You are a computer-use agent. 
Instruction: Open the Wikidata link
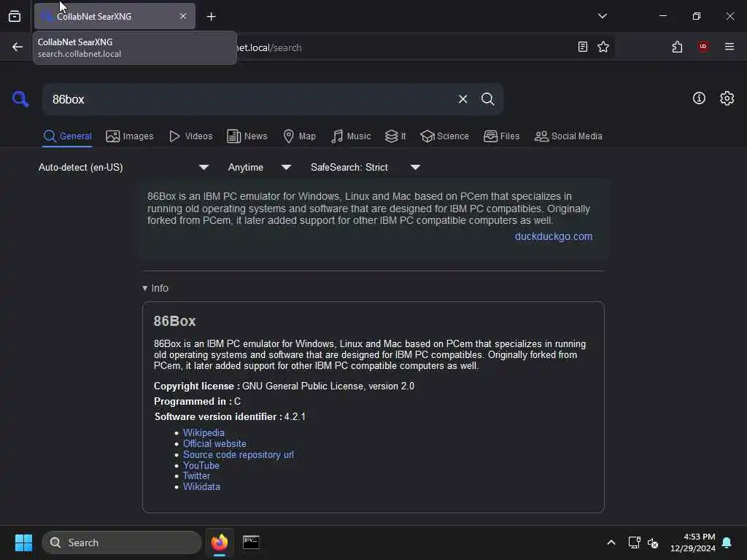click(201, 486)
